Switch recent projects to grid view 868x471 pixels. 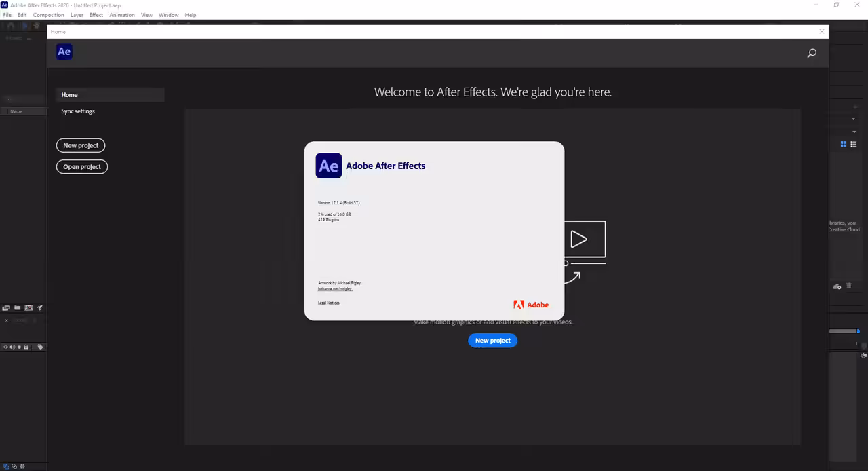844,144
